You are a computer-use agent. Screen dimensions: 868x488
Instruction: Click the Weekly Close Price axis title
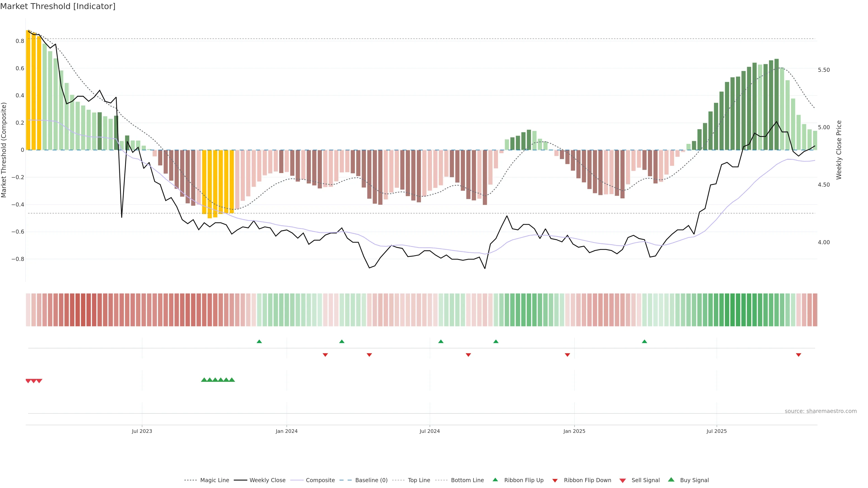tap(839, 150)
